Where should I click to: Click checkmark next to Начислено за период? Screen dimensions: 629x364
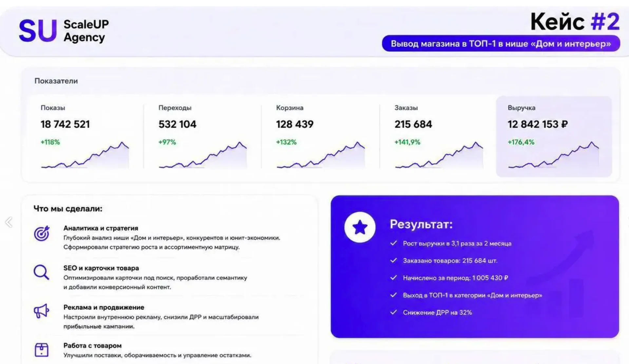(x=394, y=278)
